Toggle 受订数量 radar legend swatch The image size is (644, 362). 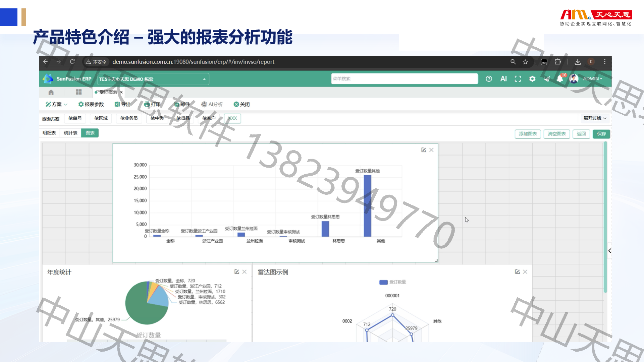pos(383,282)
